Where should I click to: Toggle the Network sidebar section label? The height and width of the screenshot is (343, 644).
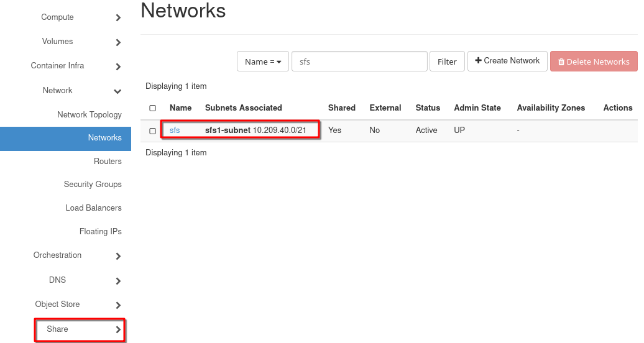pyautogui.click(x=57, y=90)
